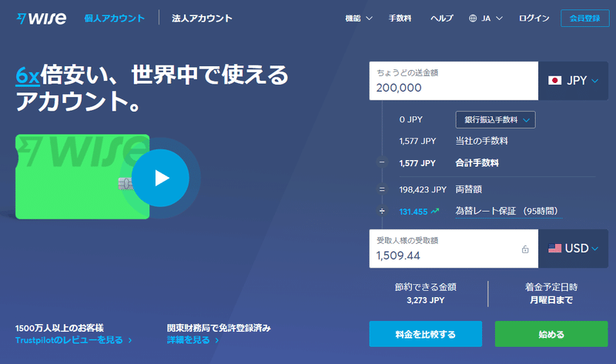Click the divide circle beside exchange rate
616x364 pixels.
(x=382, y=212)
